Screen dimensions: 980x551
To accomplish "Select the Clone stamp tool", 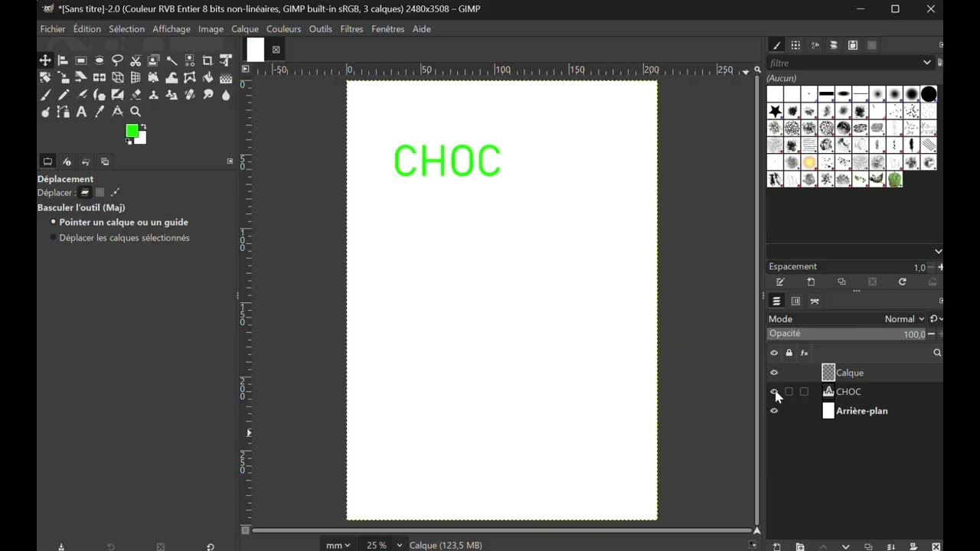I will [x=153, y=95].
